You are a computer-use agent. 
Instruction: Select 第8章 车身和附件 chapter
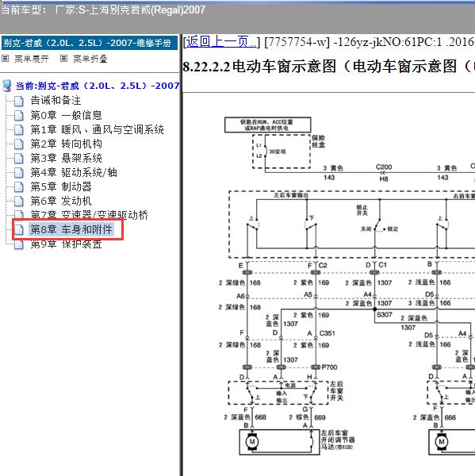71,229
